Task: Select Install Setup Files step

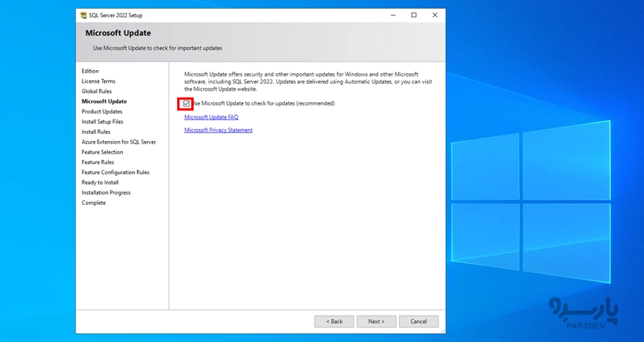Action: [102, 122]
